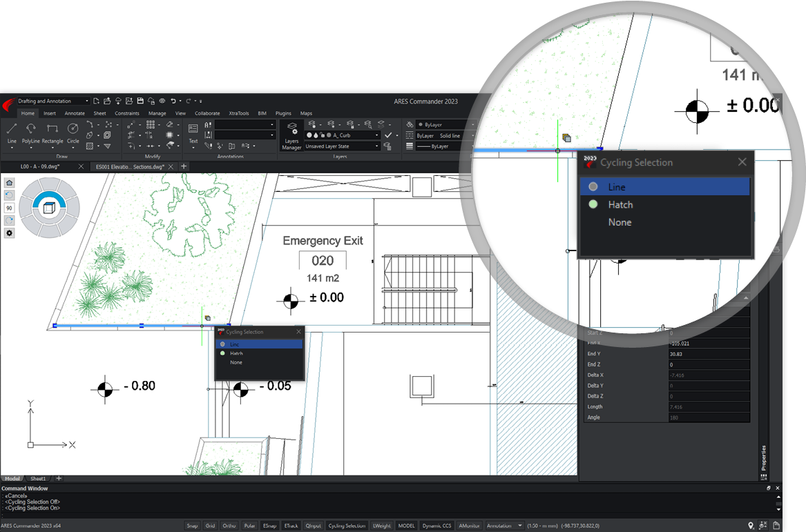Toggle Snap in the status bar
Screen dimensions: 806x532
[x=192, y=526]
